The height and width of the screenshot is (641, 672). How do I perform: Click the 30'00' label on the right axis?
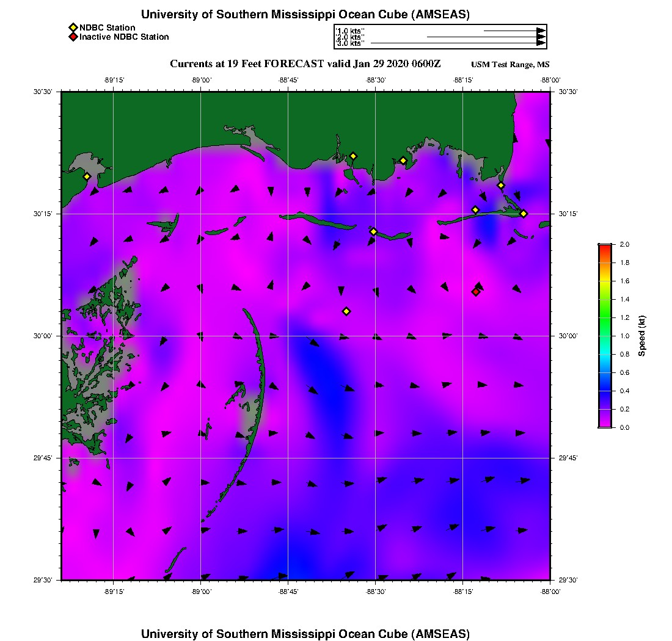pos(568,336)
